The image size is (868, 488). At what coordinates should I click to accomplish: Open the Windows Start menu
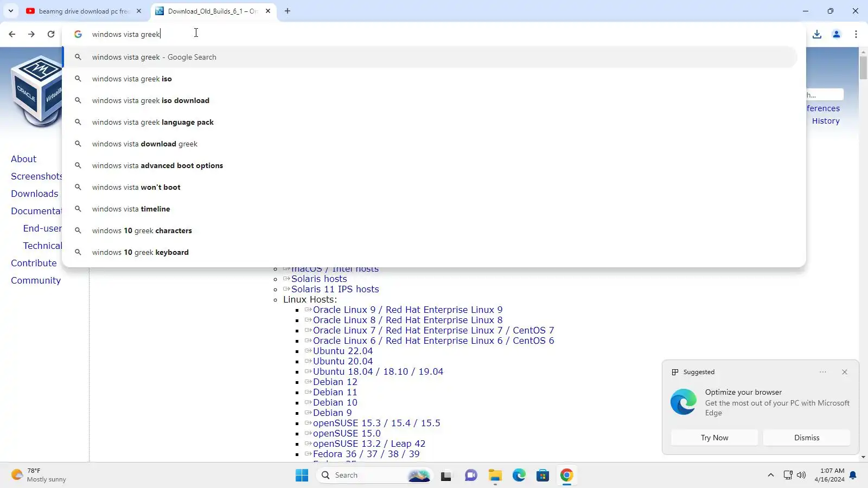click(302, 476)
